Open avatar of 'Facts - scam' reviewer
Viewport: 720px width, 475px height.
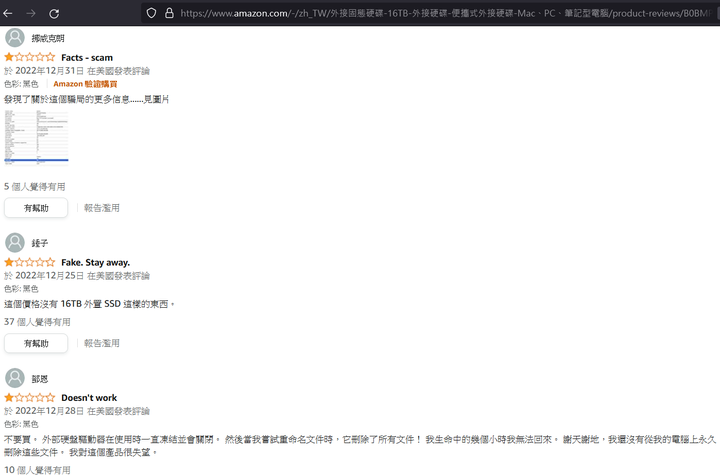15,38
